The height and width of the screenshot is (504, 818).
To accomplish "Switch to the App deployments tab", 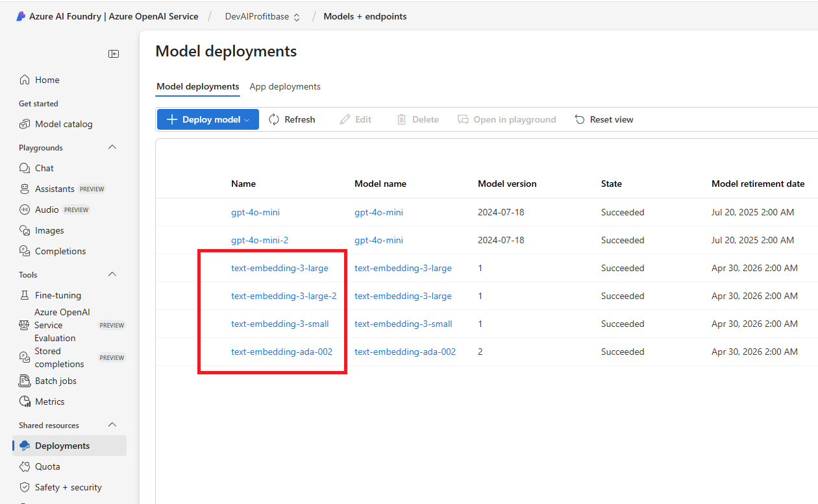I will coord(285,86).
